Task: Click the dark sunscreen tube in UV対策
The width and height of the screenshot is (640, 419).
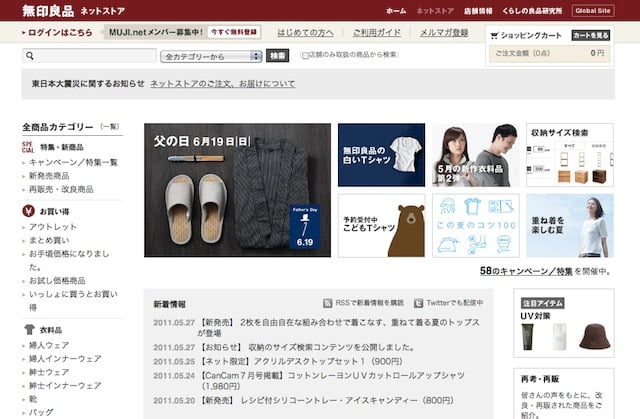Action: [x=527, y=337]
